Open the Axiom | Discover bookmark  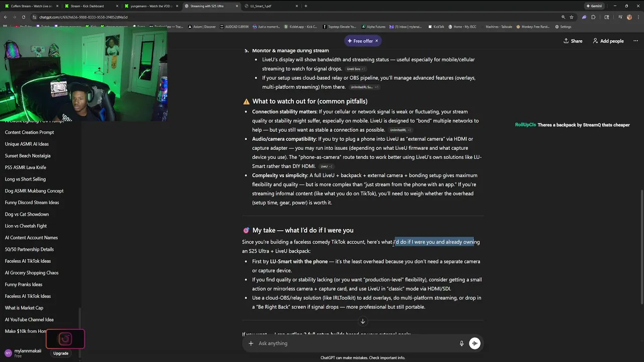(203, 27)
